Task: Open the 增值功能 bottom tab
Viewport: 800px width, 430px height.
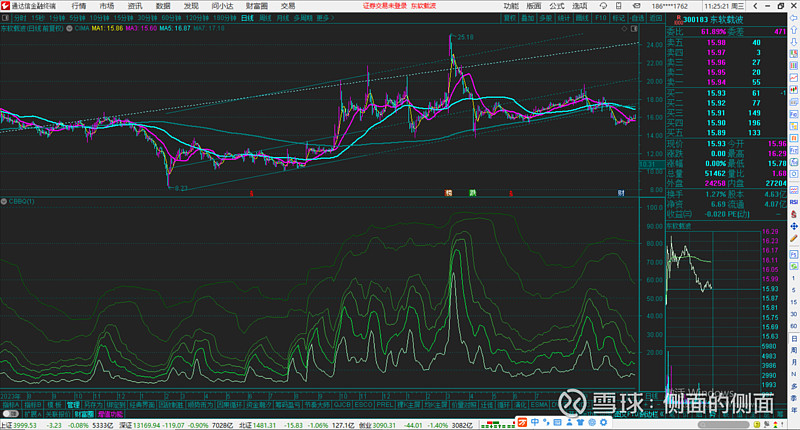Action: pyautogui.click(x=111, y=414)
